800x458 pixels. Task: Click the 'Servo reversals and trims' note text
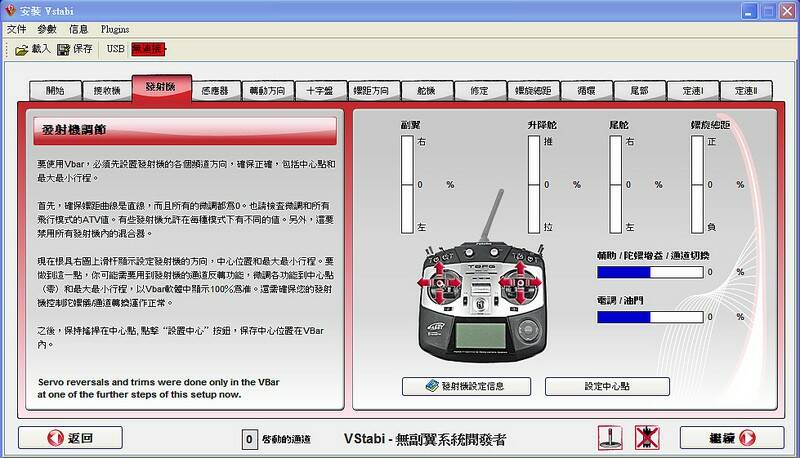pyautogui.click(x=159, y=388)
